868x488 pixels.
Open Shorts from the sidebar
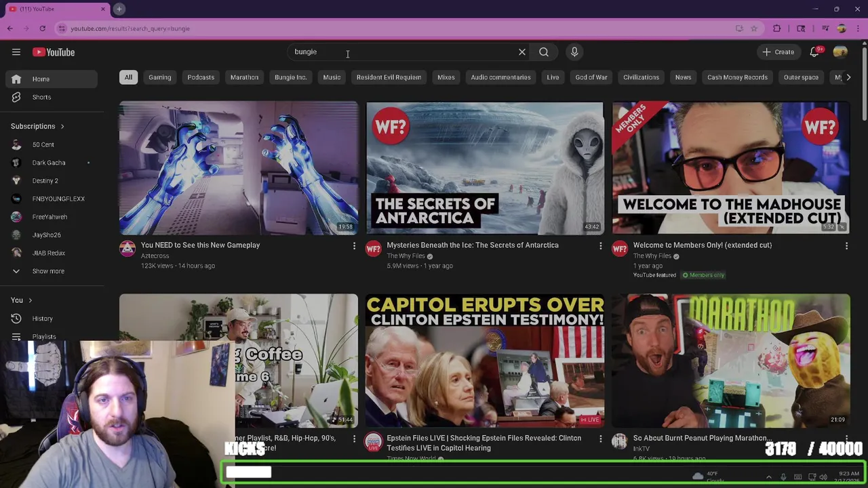pos(52,97)
